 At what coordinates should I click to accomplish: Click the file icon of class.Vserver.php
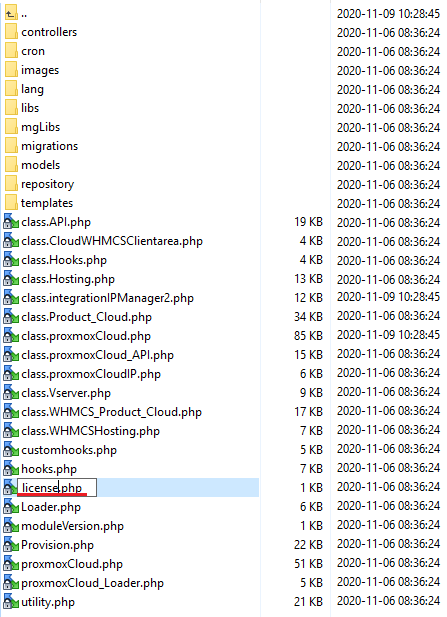coord(11,392)
